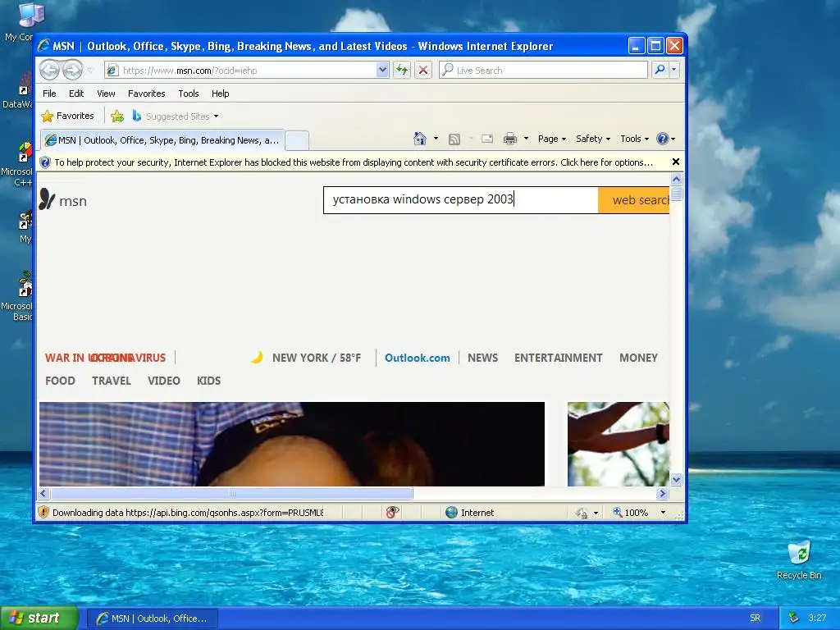840x630 pixels.
Task: Click the Live Search input box
Action: tap(543, 71)
